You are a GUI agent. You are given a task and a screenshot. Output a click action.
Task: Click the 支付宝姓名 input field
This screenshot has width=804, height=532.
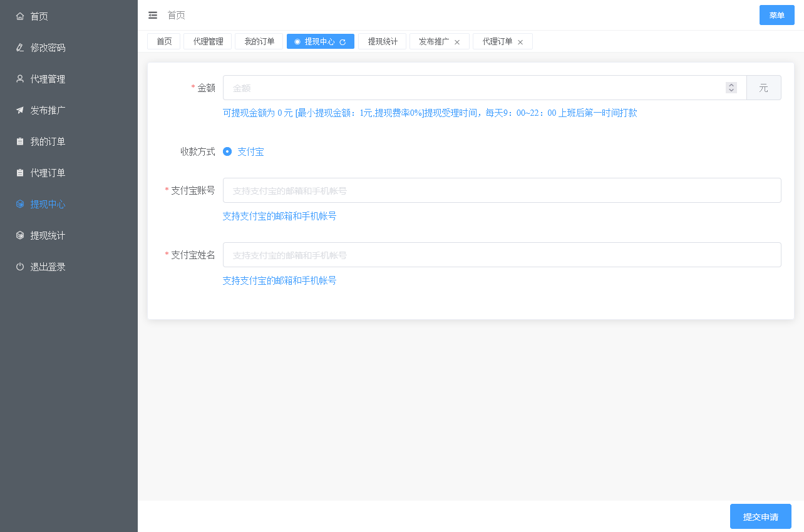click(502, 255)
